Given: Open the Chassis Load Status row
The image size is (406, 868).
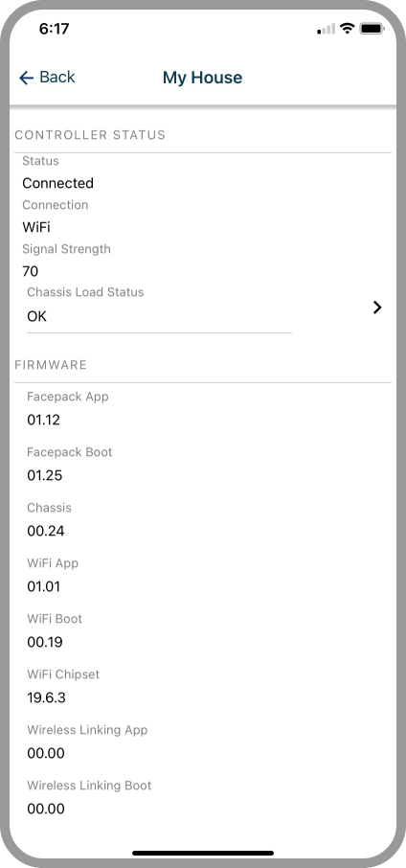Looking at the screenshot, I should (203, 308).
